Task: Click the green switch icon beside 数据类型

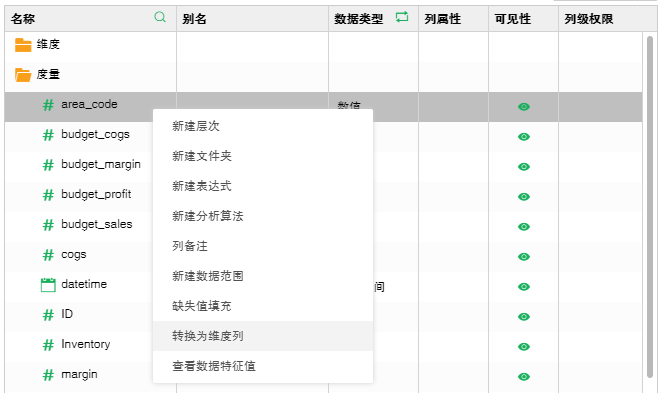Action: tap(402, 17)
